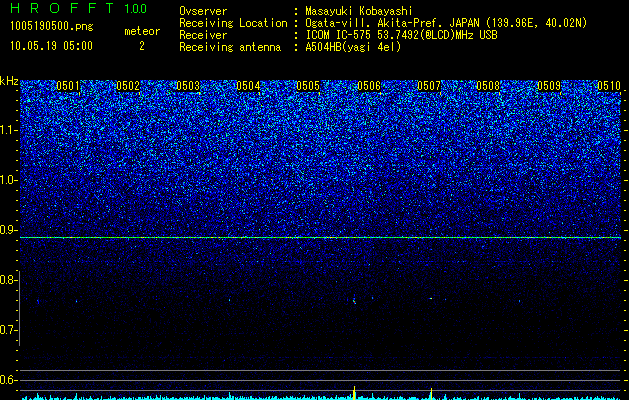Click the 0502 time marker
Screen dimensions: 629x400
pos(128,86)
